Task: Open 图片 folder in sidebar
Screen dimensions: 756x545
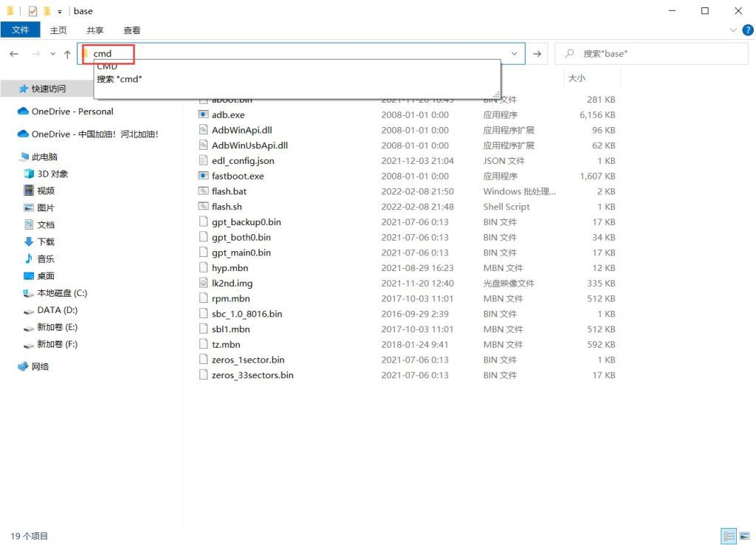Action: click(x=45, y=208)
